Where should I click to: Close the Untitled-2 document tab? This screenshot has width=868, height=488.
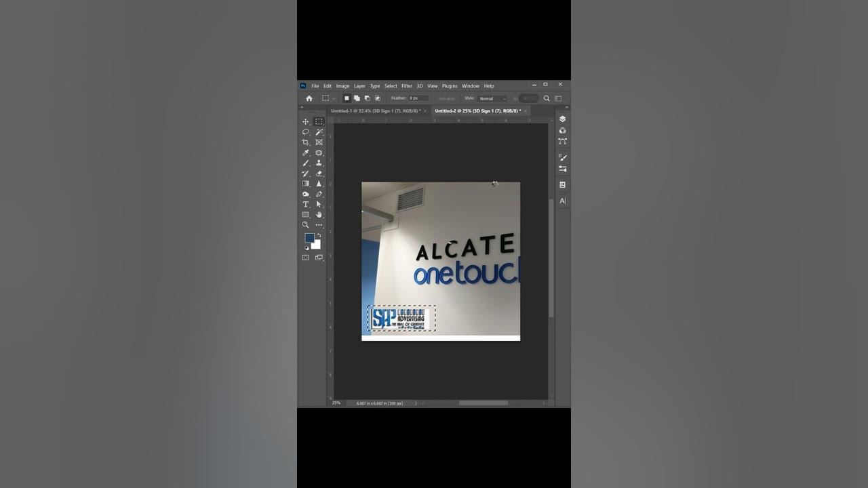tap(527, 110)
